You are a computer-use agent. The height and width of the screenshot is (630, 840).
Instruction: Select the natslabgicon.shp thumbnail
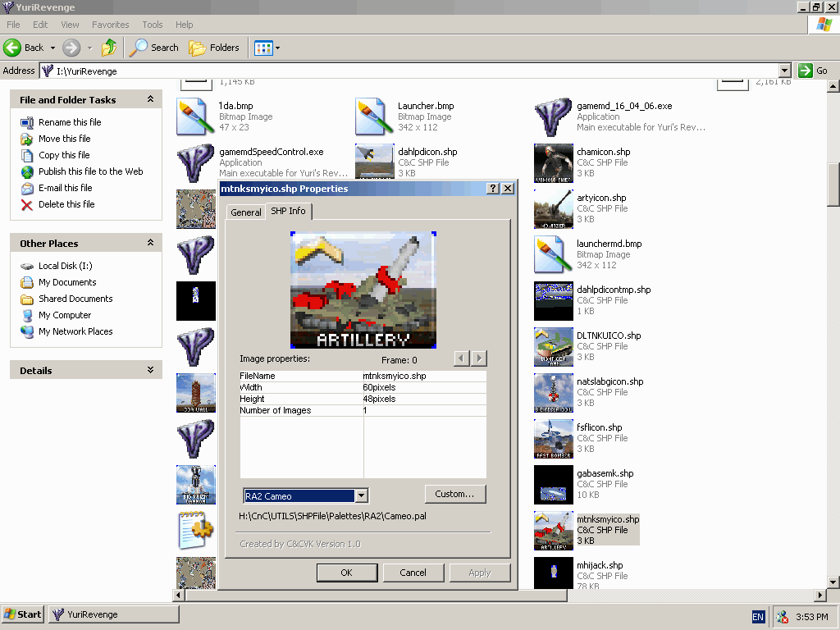coord(554,393)
